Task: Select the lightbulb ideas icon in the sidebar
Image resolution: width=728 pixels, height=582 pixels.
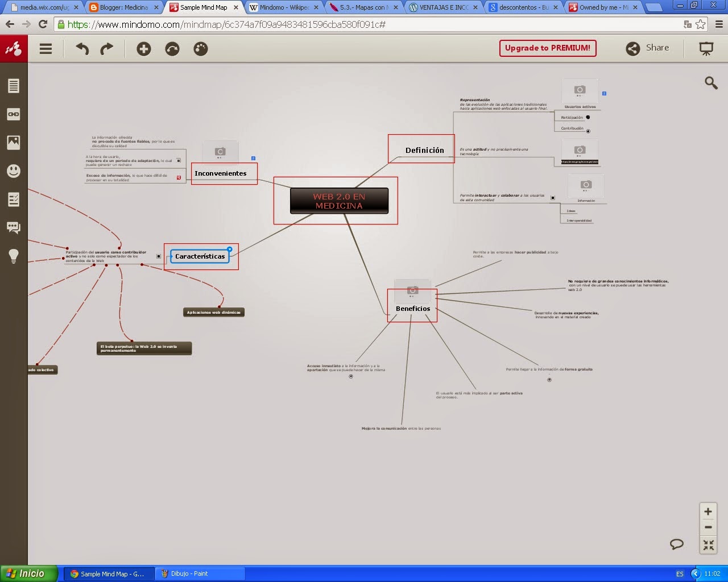Action: tap(14, 256)
